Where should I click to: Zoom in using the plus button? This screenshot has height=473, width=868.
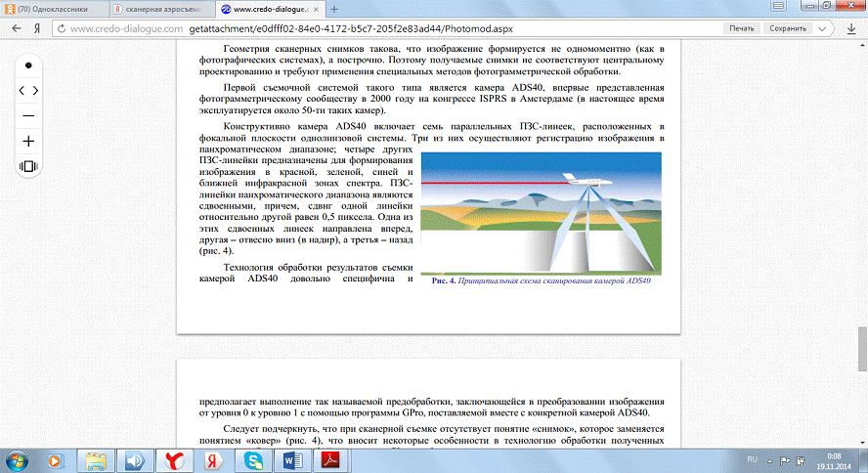[28, 141]
